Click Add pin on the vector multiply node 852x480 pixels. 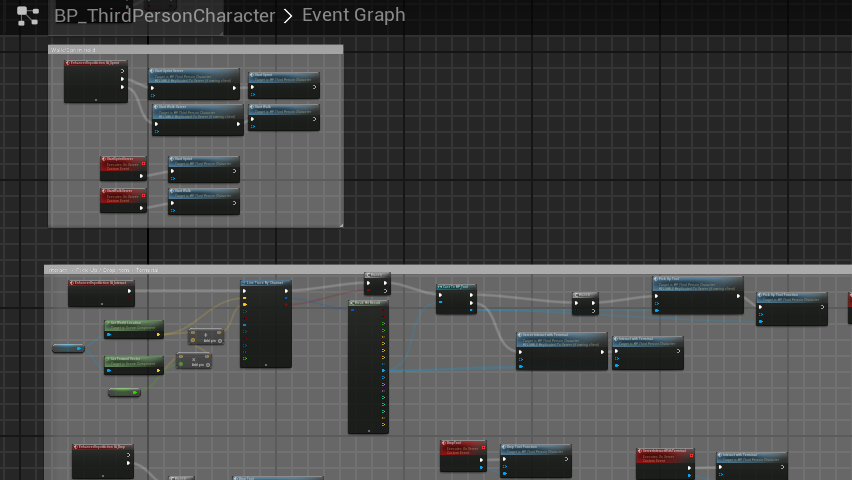pyautogui.click(x=200, y=365)
